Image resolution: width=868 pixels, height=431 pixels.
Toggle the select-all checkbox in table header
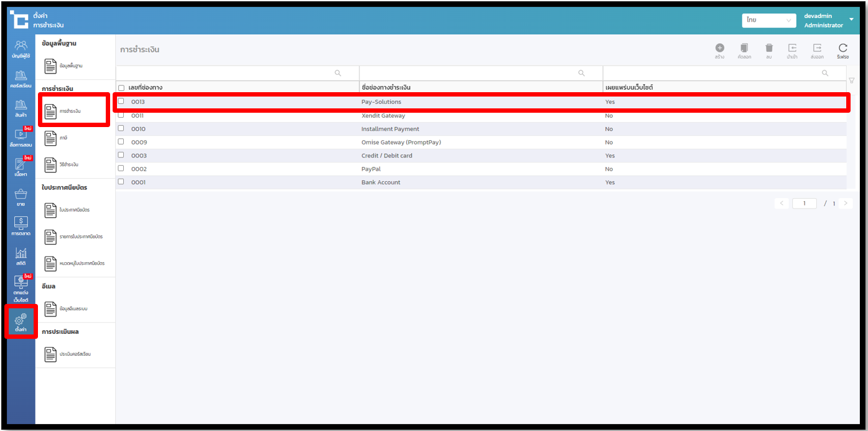point(121,88)
